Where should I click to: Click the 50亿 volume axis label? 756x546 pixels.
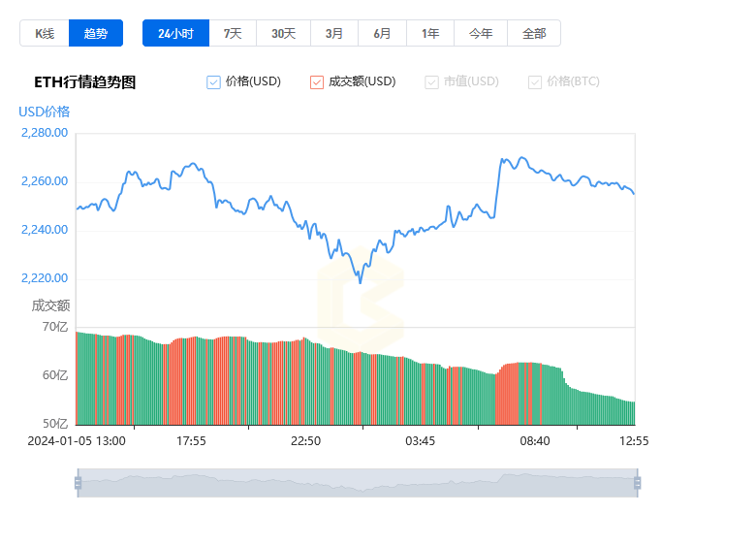55,424
